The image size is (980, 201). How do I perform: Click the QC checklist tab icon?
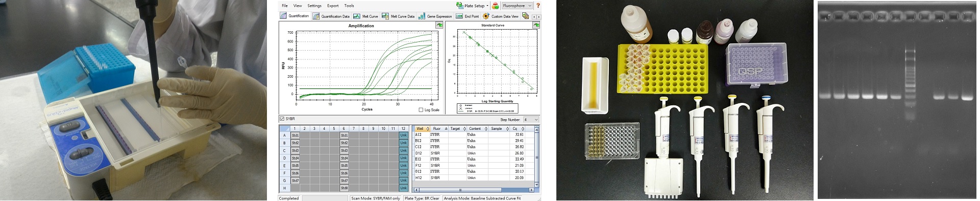pos(525,16)
